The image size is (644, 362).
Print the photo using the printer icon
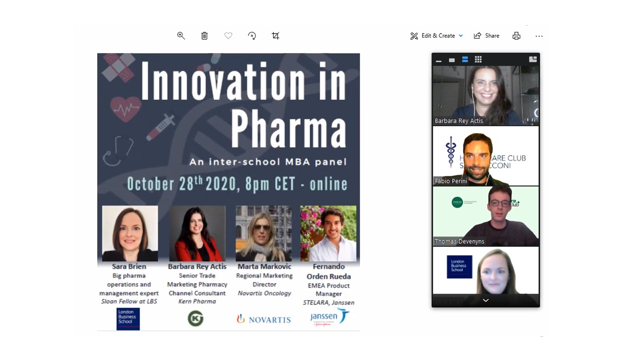tap(516, 36)
